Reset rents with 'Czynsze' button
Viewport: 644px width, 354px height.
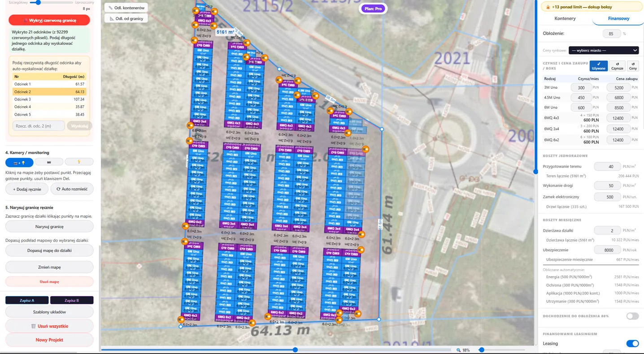tap(617, 66)
